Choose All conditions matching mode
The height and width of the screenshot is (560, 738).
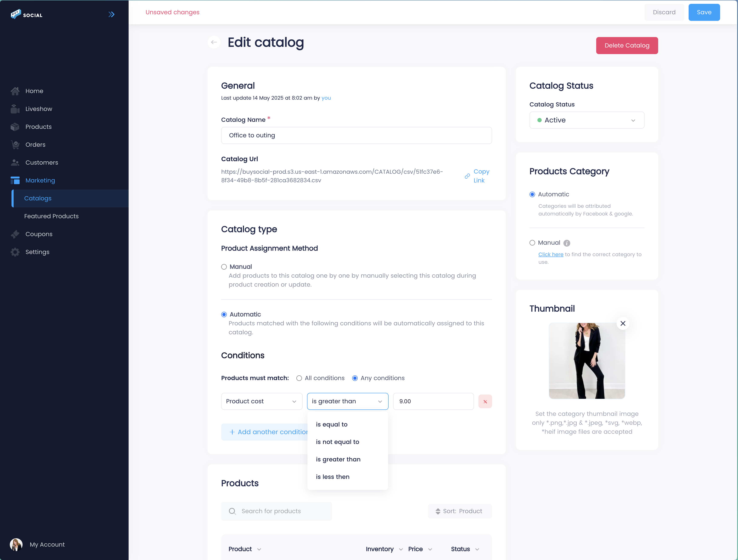coord(299,378)
